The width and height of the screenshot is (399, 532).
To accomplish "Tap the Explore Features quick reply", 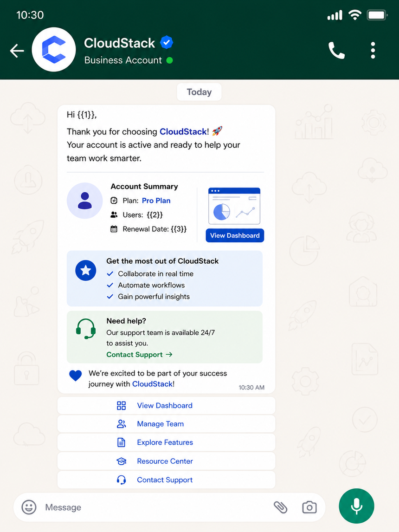I will (x=166, y=442).
